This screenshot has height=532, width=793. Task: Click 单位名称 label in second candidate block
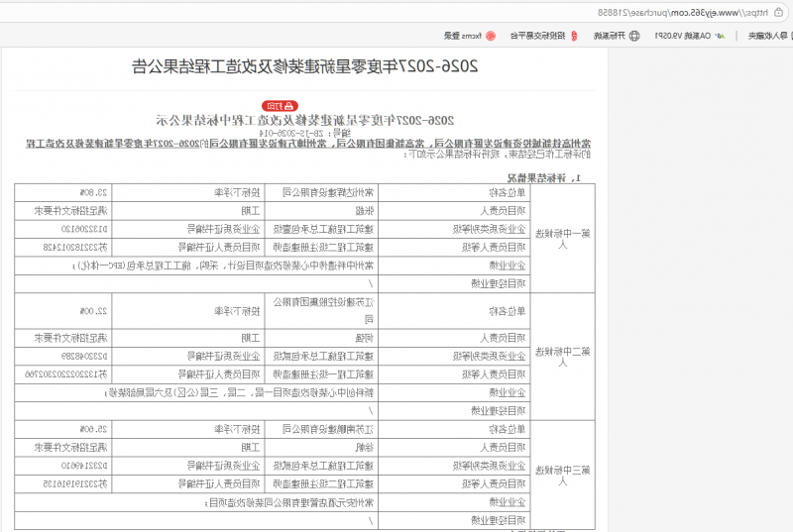(508, 311)
